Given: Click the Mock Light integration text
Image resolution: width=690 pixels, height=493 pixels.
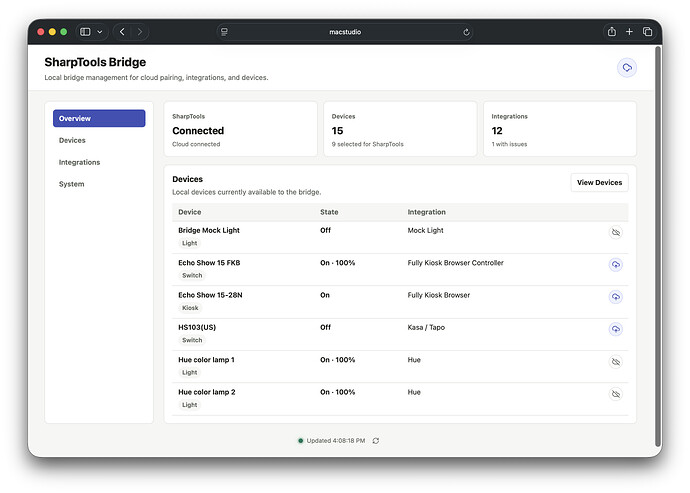Looking at the screenshot, I should (426, 230).
